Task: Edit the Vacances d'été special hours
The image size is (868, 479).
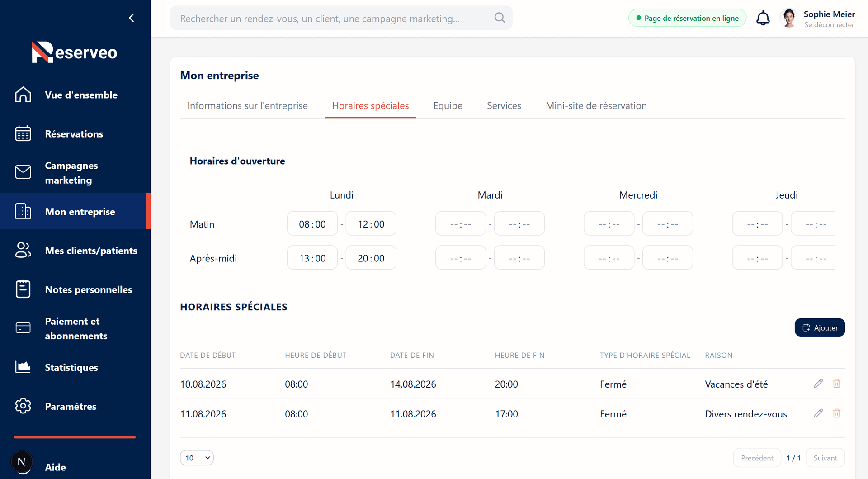Action: click(818, 384)
